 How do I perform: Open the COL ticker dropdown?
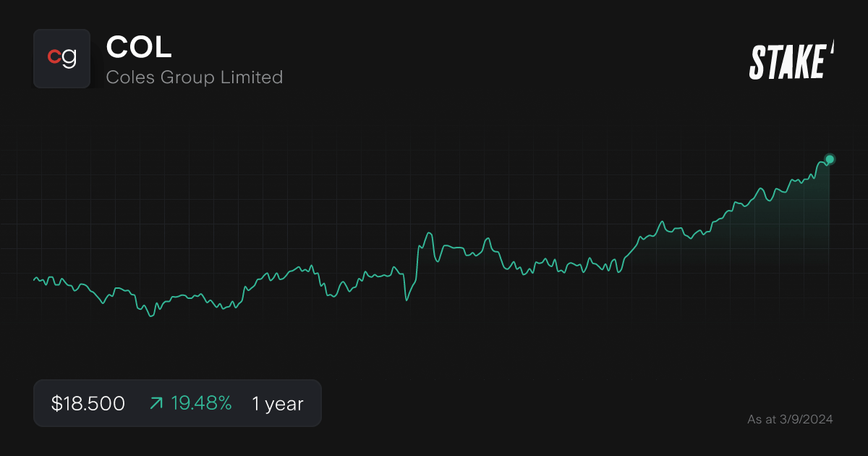pos(138,48)
